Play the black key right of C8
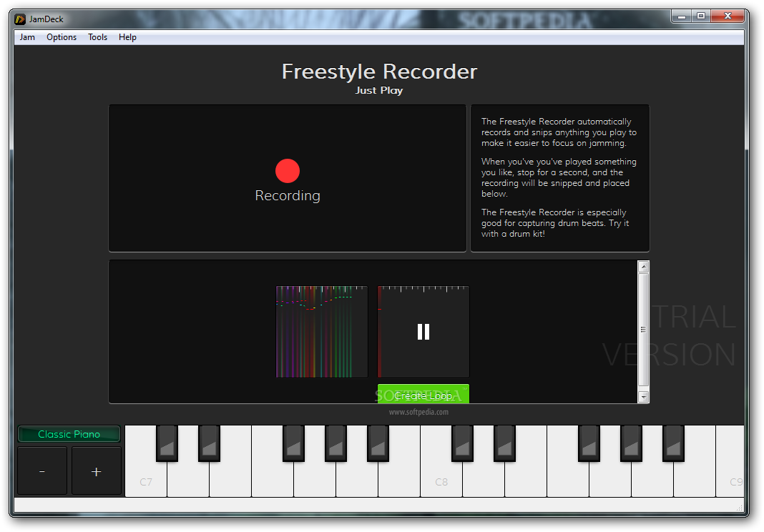Viewport: 764px width, 532px height. pyautogui.click(x=462, y=443)
